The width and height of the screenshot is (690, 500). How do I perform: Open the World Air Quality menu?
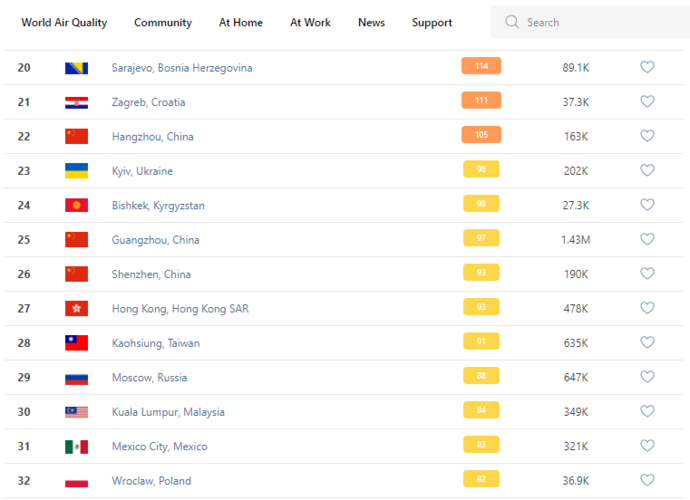click(x=64, y=22)
